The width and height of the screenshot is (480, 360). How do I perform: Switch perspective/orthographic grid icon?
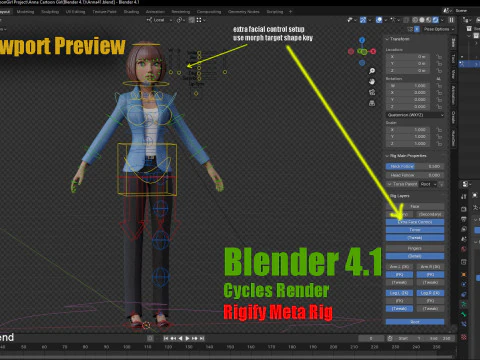pos(372,103)
